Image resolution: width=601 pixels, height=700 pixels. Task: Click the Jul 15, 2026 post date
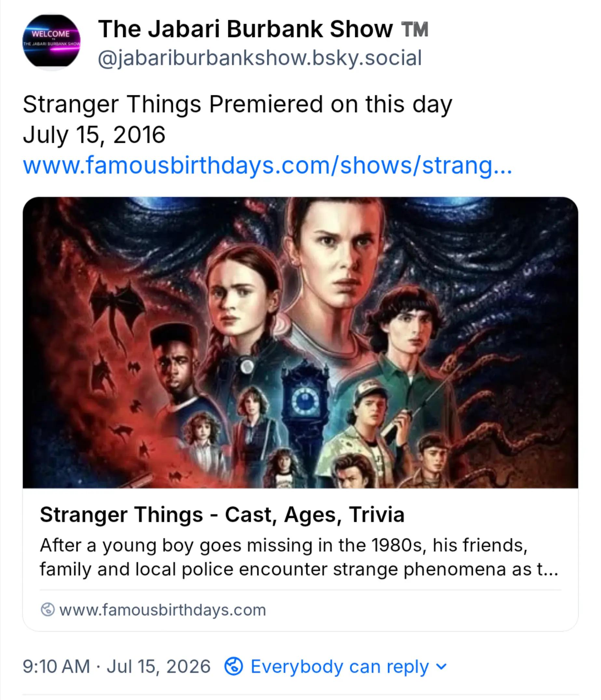(159, 666)
